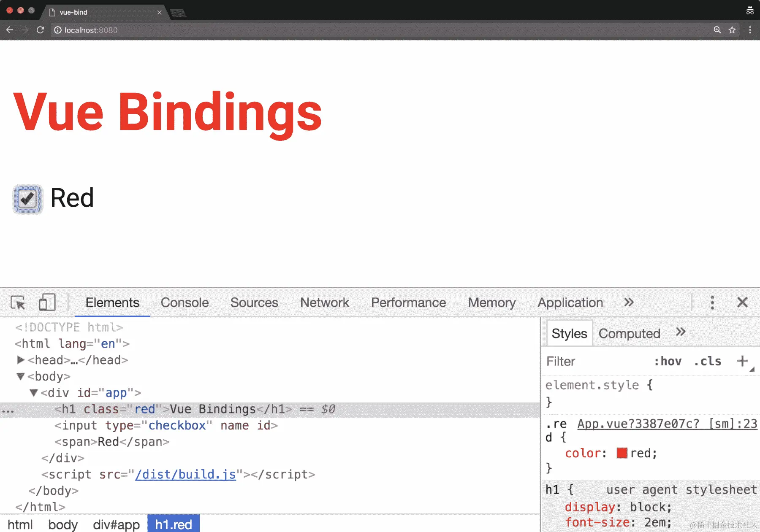Open the Memory tab
Viewport: 760px width, 532px height.
click(492, 302)
